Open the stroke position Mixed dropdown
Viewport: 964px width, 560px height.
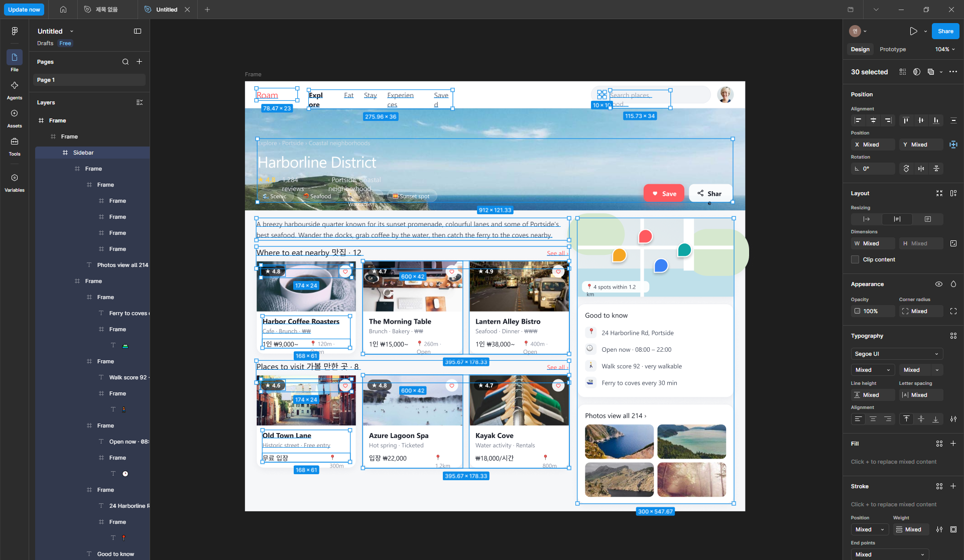pos(870,529)
